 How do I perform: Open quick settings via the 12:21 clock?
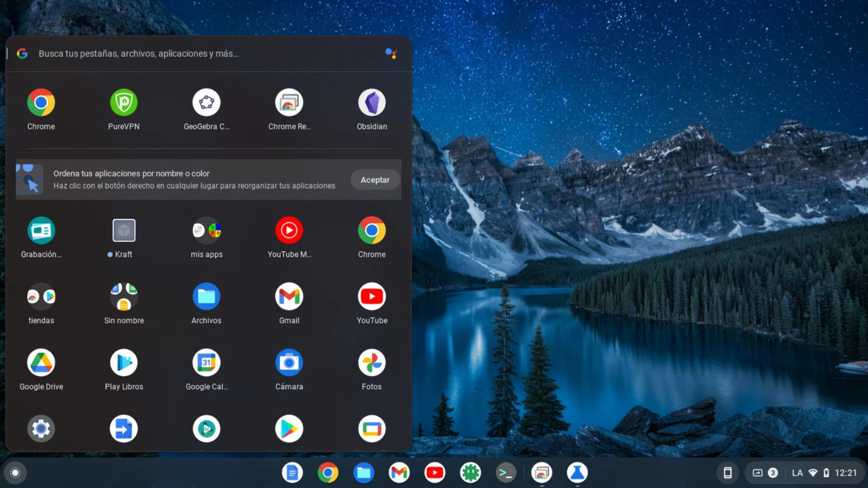pyautogui.click(x=846, y=473)
